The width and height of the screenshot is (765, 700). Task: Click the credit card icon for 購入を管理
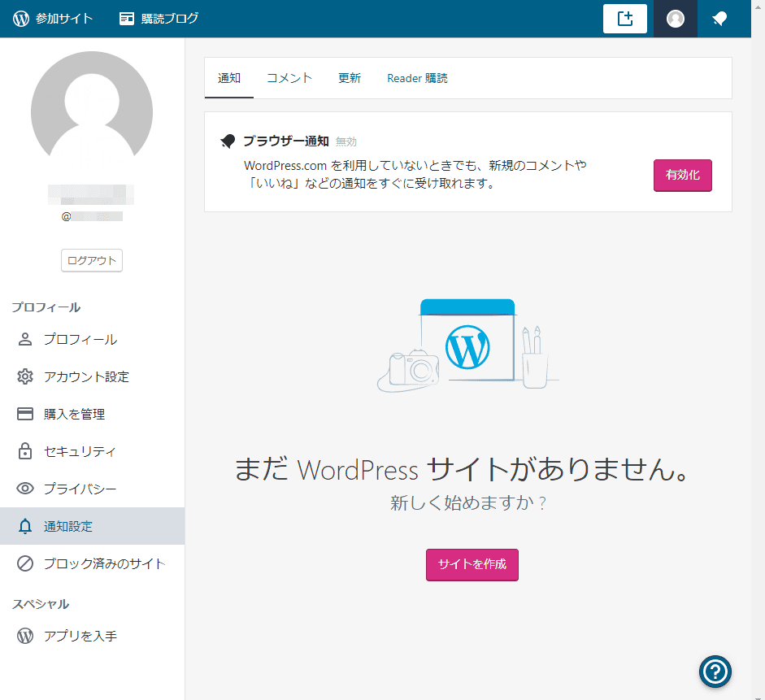click(x=25, y=414)
